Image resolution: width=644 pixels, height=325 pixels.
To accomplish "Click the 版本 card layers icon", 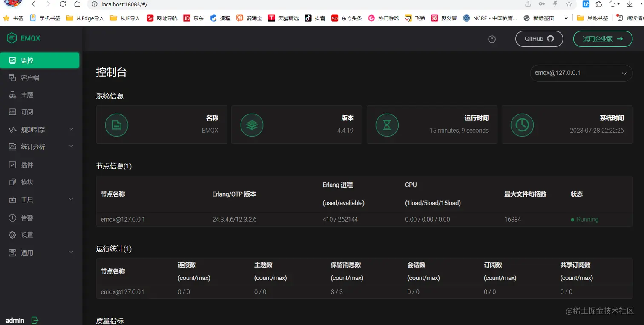I will (252, 125).
